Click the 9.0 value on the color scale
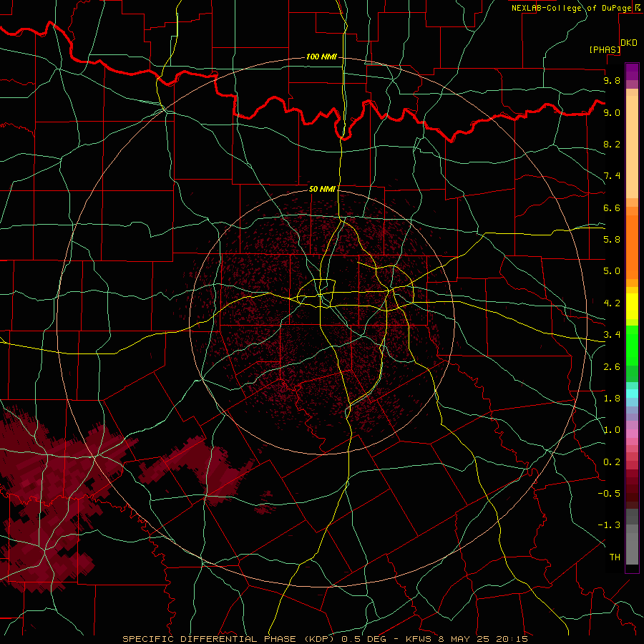This screenshot has width=644, height=644. click(x=612, y=112)
